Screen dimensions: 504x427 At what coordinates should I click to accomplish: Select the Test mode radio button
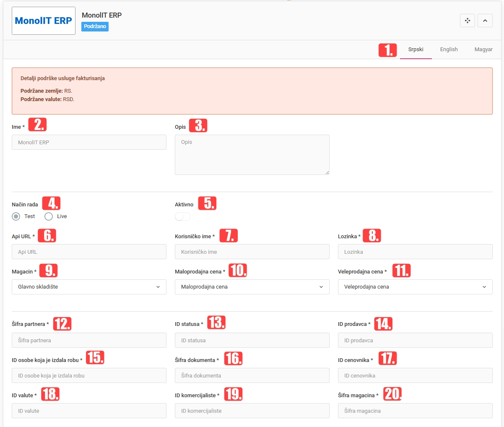[16, 216]
